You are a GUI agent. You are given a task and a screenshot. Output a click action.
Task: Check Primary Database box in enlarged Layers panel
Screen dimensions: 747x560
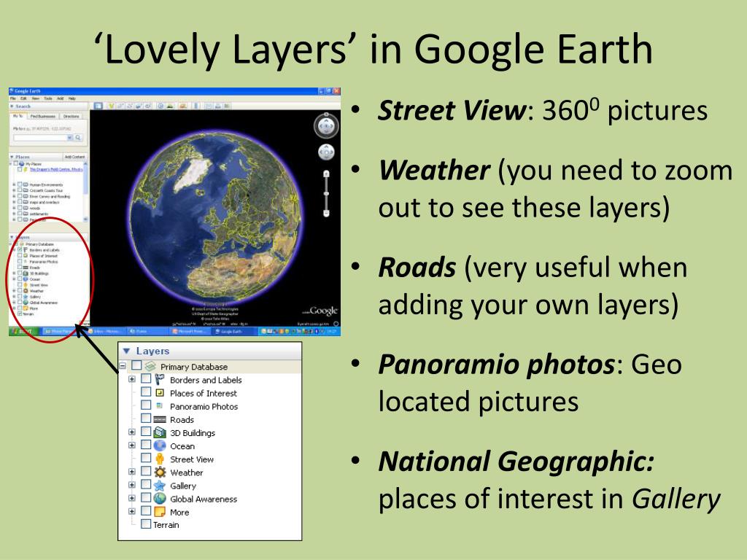pyautogui.click(x=136, y=365)
